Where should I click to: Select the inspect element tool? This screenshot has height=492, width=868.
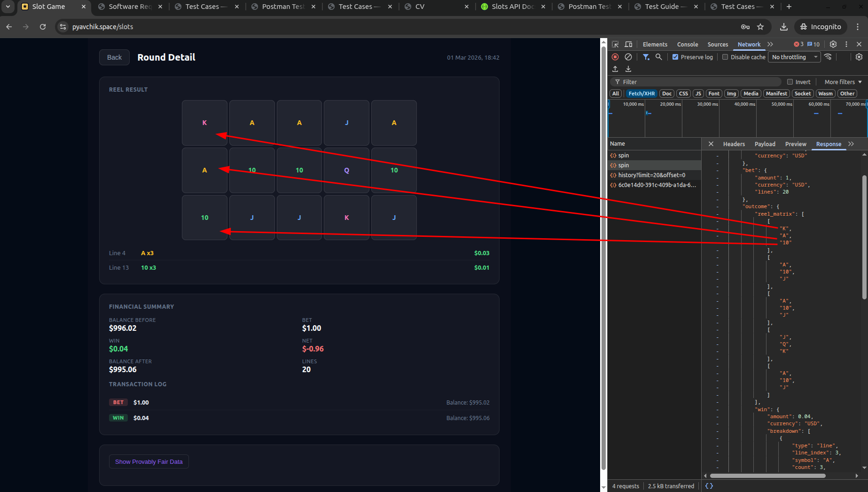615,44
